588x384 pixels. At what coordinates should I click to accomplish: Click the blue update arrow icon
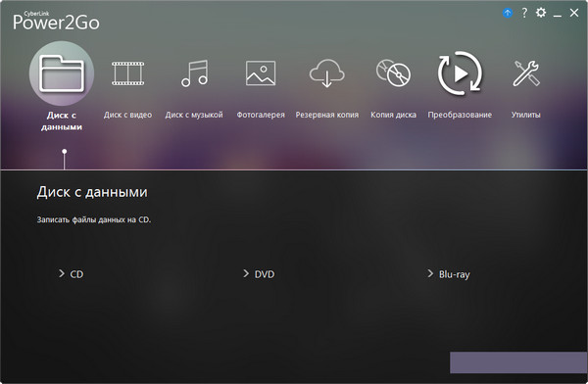pyautogui.click(x=508, y=13)
